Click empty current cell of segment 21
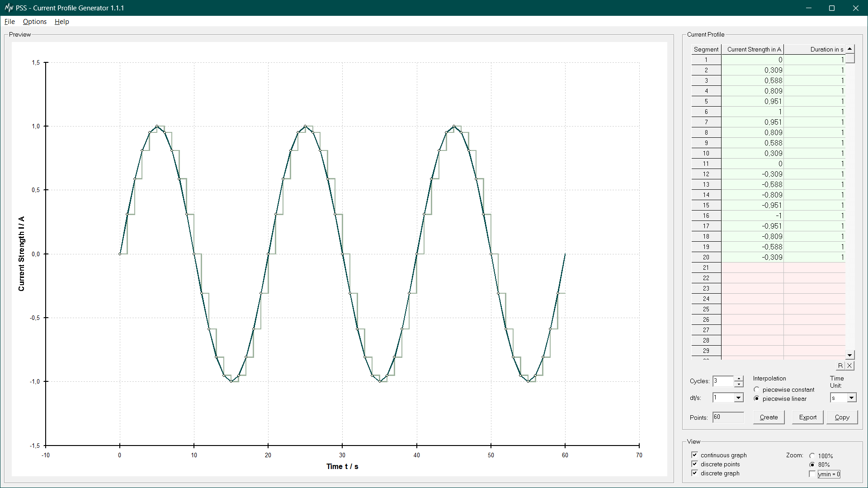This screenshot has width=868, height=488. click(x=752, y=267)
